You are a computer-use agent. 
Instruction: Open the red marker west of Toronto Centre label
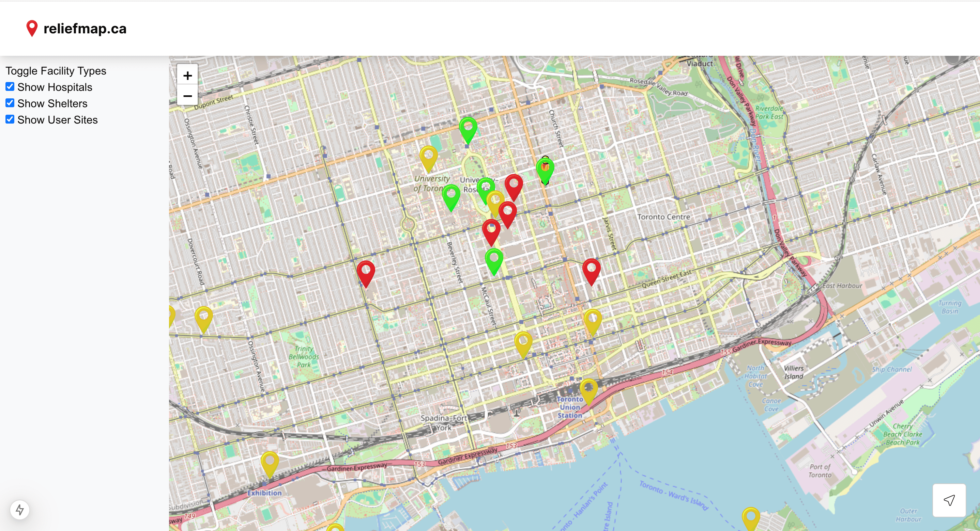(591, 269)
